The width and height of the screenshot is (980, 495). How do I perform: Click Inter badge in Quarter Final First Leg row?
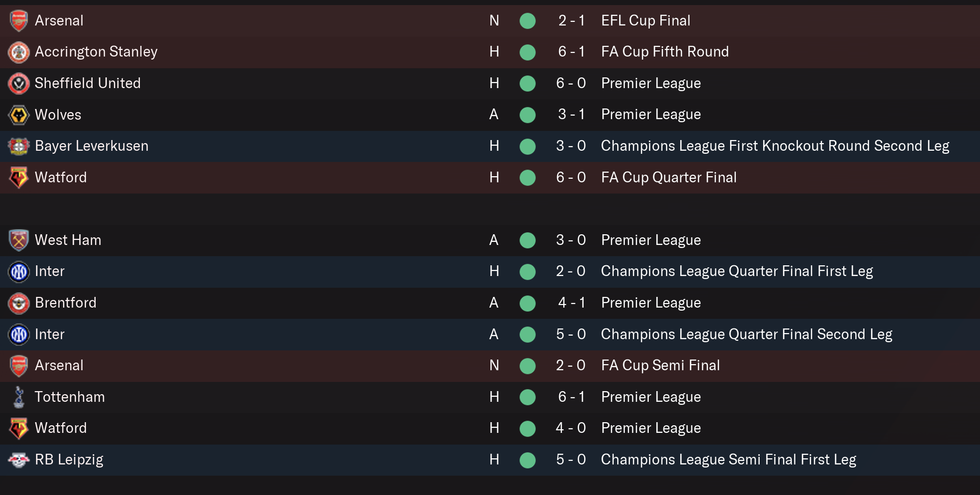coord(19,271)
